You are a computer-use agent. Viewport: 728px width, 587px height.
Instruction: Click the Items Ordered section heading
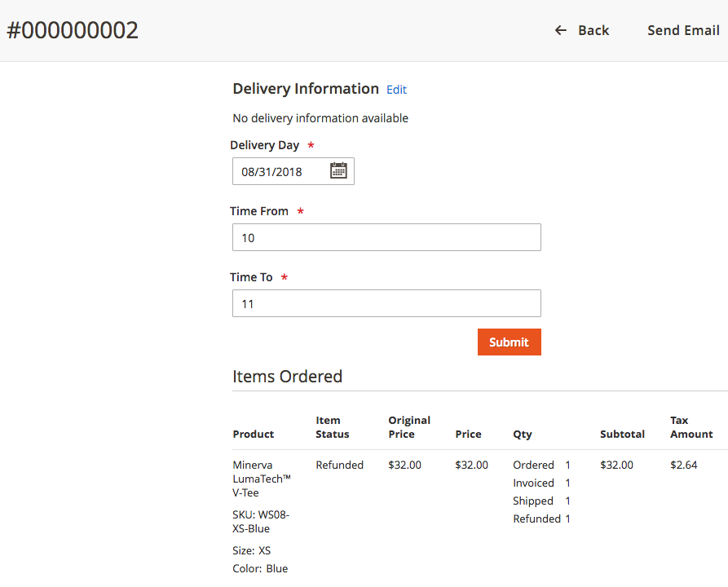288,377
